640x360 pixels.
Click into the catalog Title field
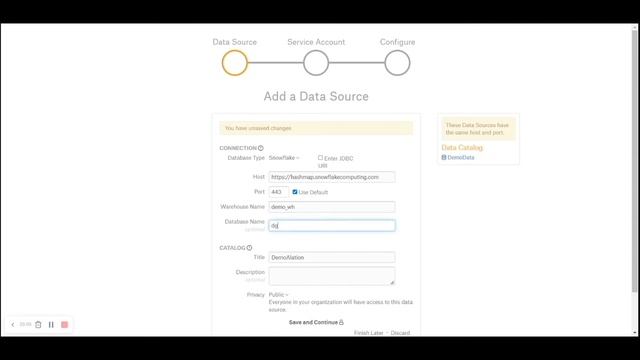(332, 258)
